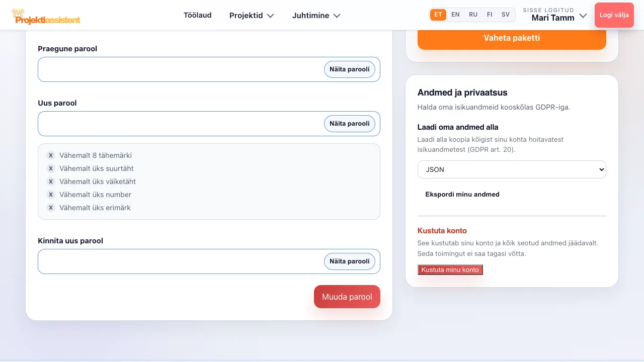
Task: Click the SISSE LOGITUD label
Action: pos(548,10)
